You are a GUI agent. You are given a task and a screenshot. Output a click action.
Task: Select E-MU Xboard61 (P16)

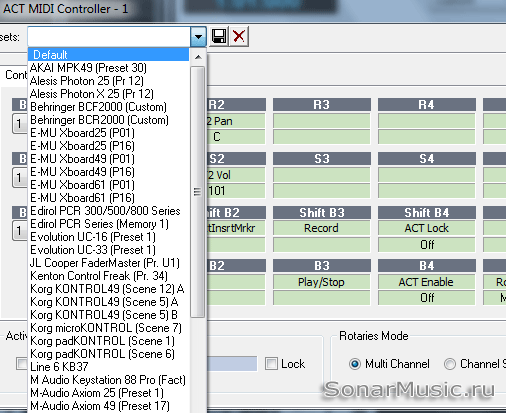108,198
